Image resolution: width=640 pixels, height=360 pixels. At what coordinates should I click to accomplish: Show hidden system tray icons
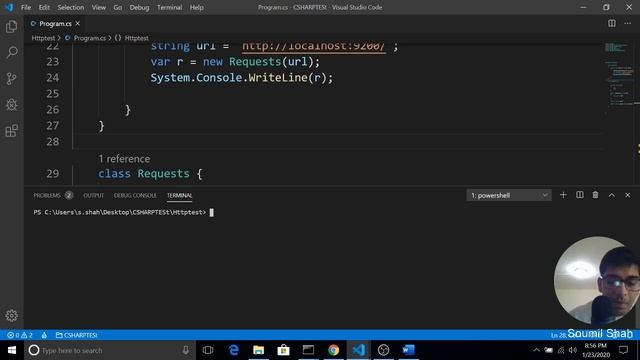point(536,350)
